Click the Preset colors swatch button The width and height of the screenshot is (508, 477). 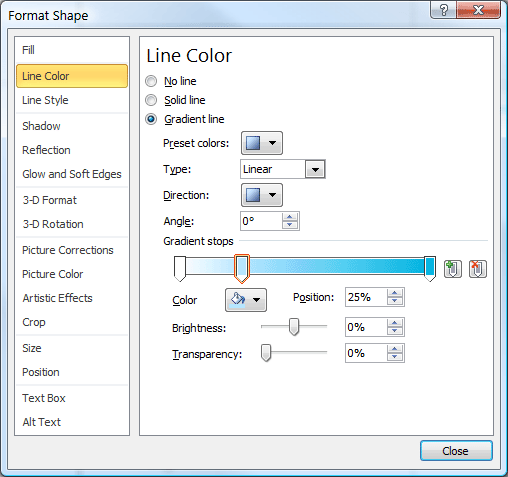[262, 143]
